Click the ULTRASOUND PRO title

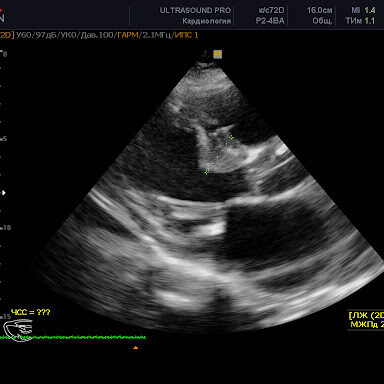(195, 10)
